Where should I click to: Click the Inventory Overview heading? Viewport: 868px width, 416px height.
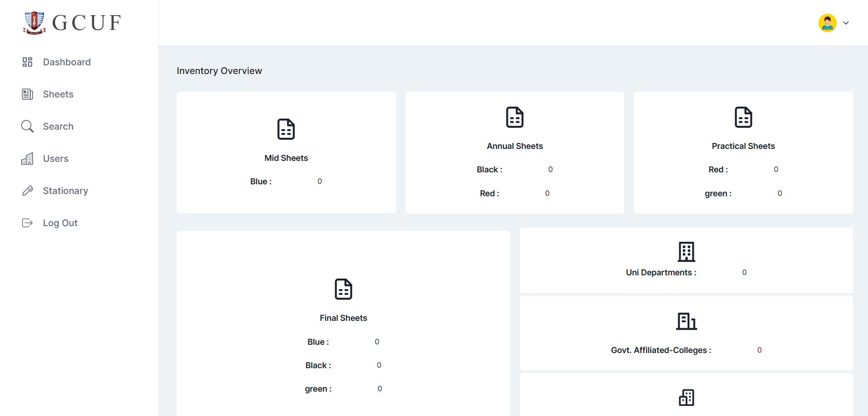[x=219, y=71]
